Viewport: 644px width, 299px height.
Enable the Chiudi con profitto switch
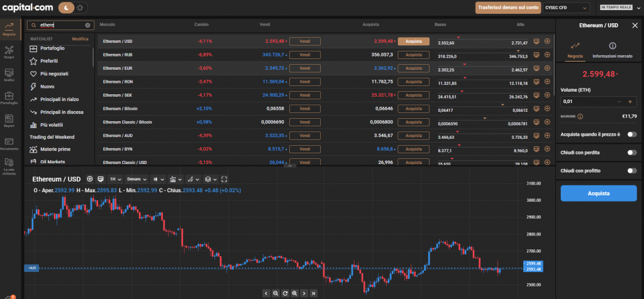pyautogui.click(x=631, y=171)
